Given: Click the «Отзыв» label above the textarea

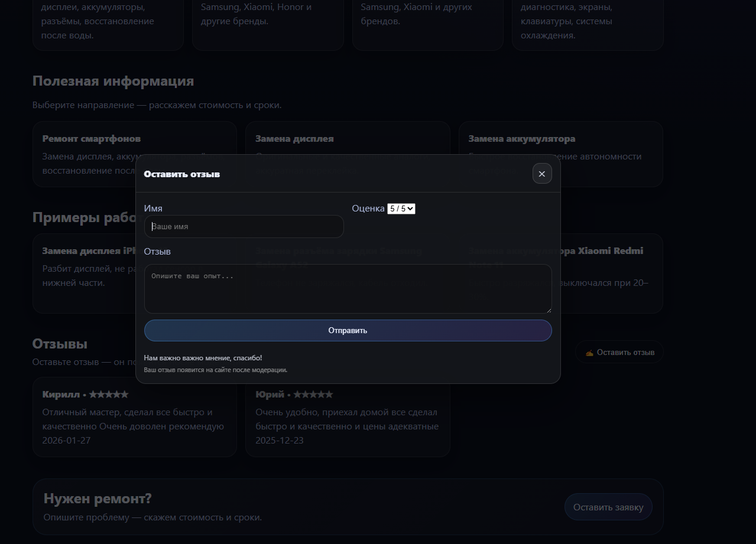Looking at the screenshot, I should [157, 252].
